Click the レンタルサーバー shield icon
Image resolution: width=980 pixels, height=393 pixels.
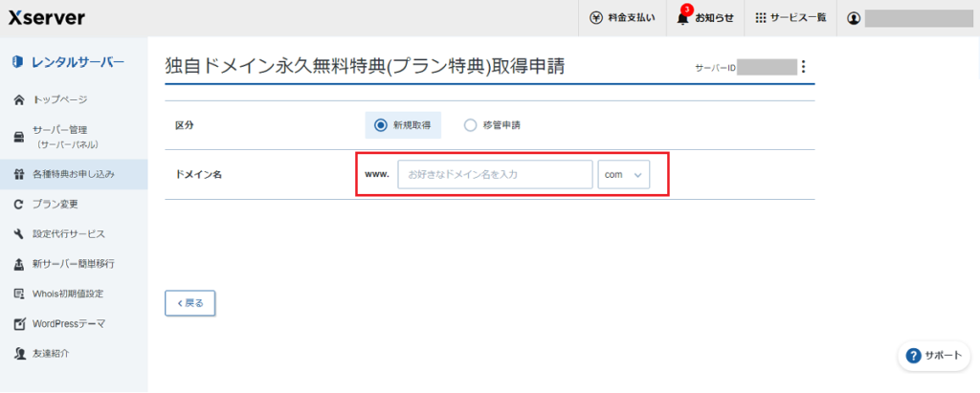(18, 61)
